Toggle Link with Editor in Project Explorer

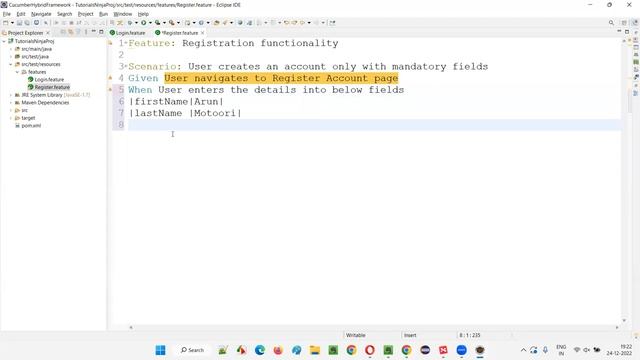pyautogui.click(x=71, y=32)
